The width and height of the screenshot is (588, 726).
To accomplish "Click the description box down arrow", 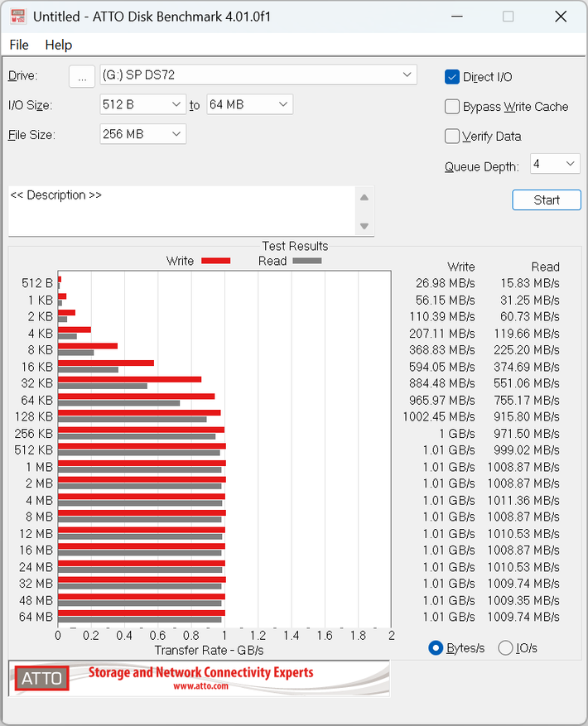I will (x=364, y=226).
